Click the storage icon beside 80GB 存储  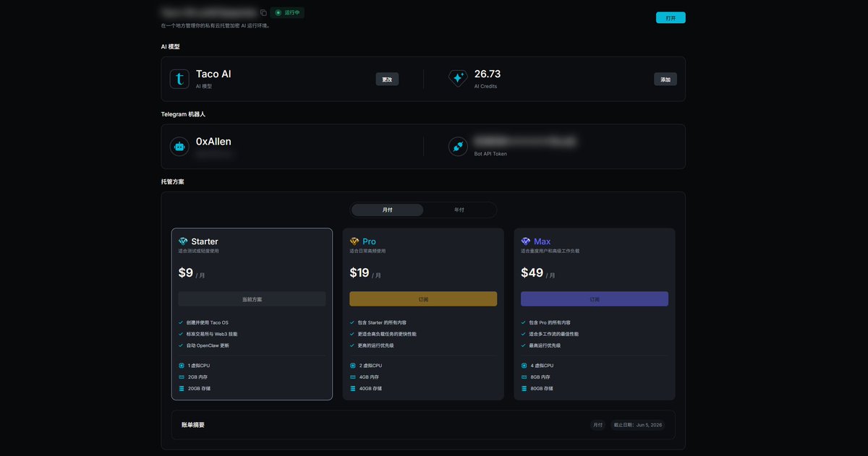click(x=524, y=389)
